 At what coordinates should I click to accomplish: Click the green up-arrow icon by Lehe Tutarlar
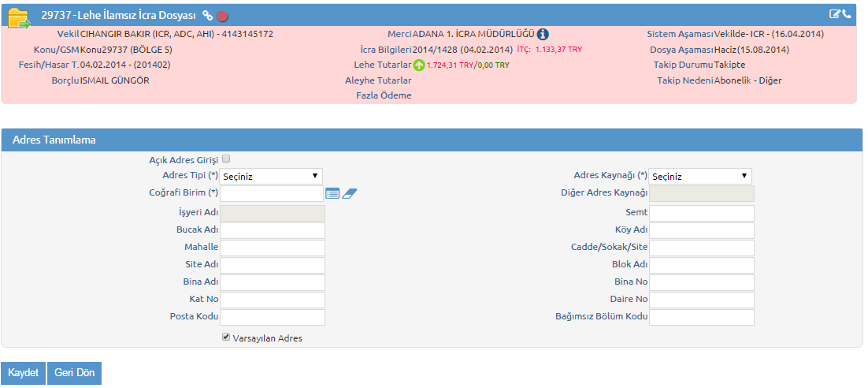(419, 65)
